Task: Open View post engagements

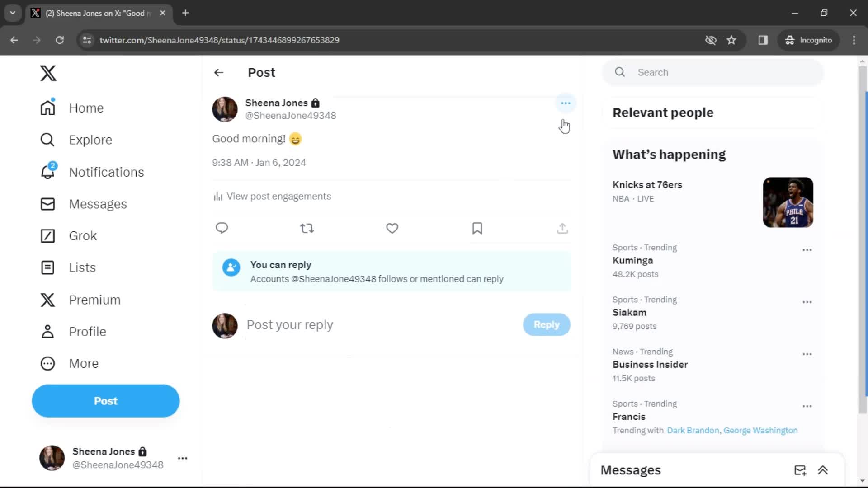Action: [x=272, y=196]
